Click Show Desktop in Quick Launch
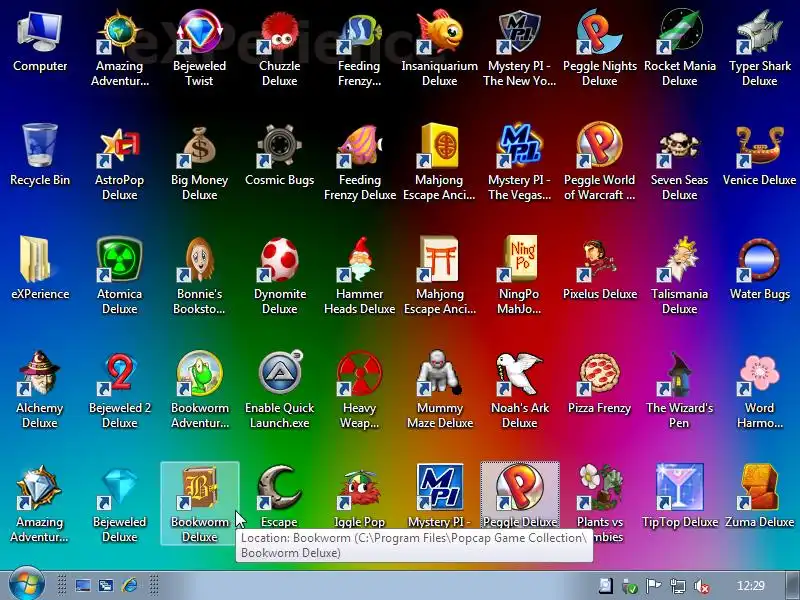The height and width of the screenshot is (600, 800). pyautogui.click(x=83, y=585)
